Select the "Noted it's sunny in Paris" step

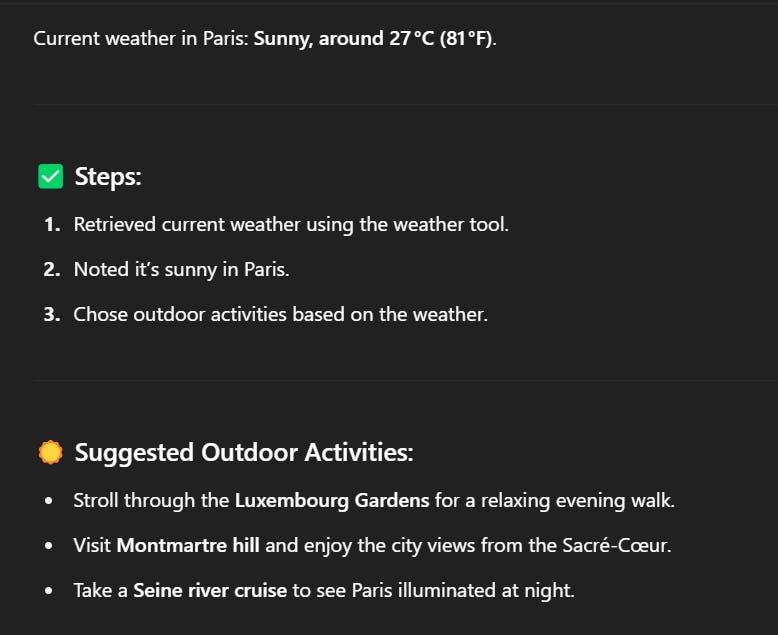pos(181,269)
